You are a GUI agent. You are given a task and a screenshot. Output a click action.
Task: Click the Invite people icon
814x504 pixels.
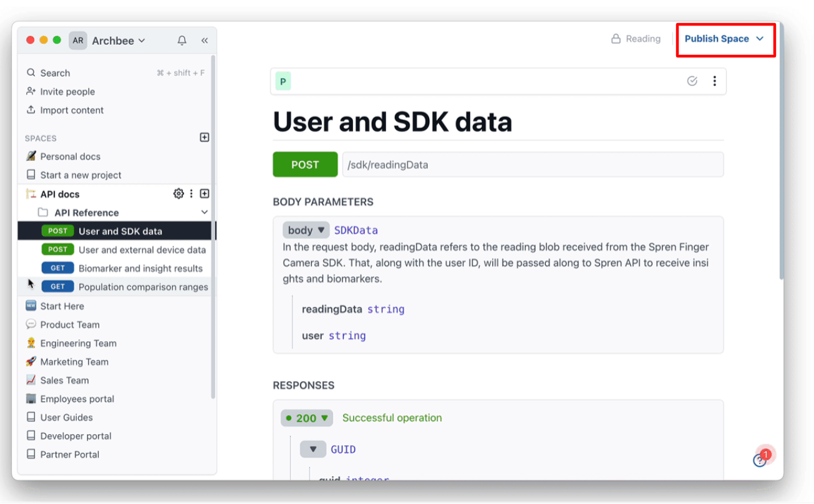[x=31, y=91]
